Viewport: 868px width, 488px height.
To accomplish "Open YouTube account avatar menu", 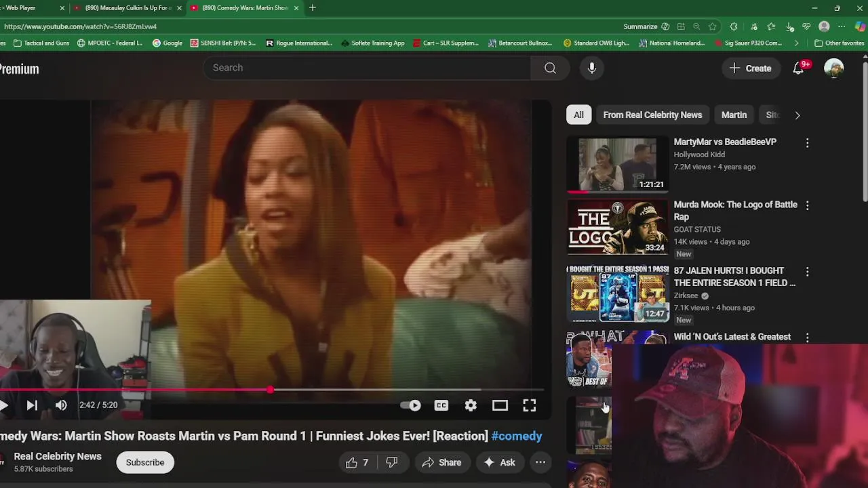I will [x=833, y=68].
